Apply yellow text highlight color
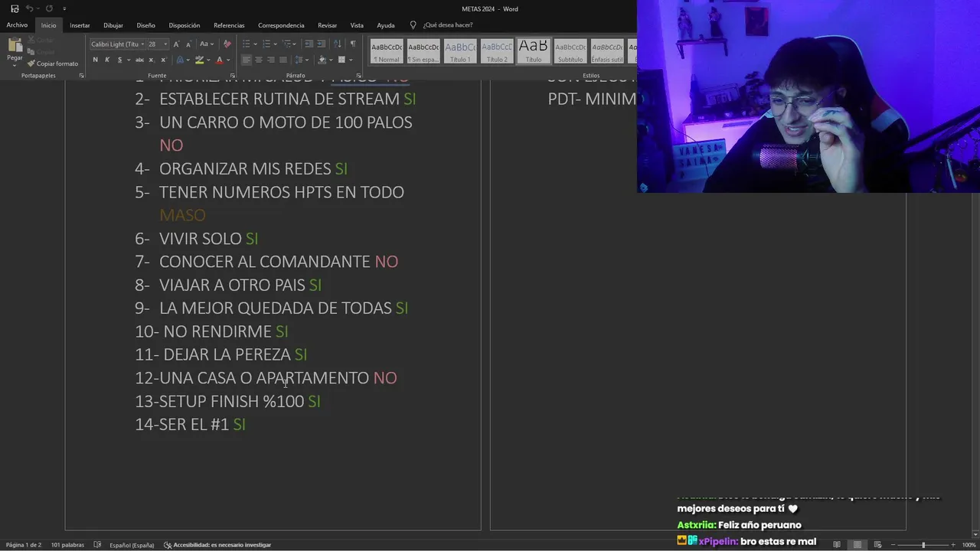Image resolution: width=980 pixels, height=551 pixels. pyautogui.click(x=199, y=60)
